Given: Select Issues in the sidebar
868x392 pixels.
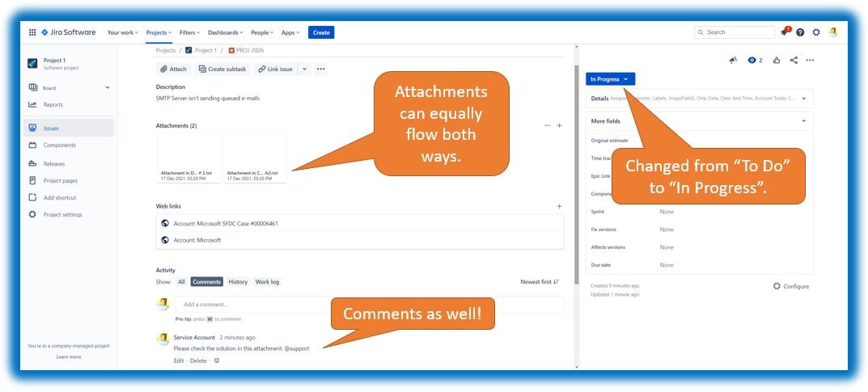Looking at the screenshot, I should point(70,129).
